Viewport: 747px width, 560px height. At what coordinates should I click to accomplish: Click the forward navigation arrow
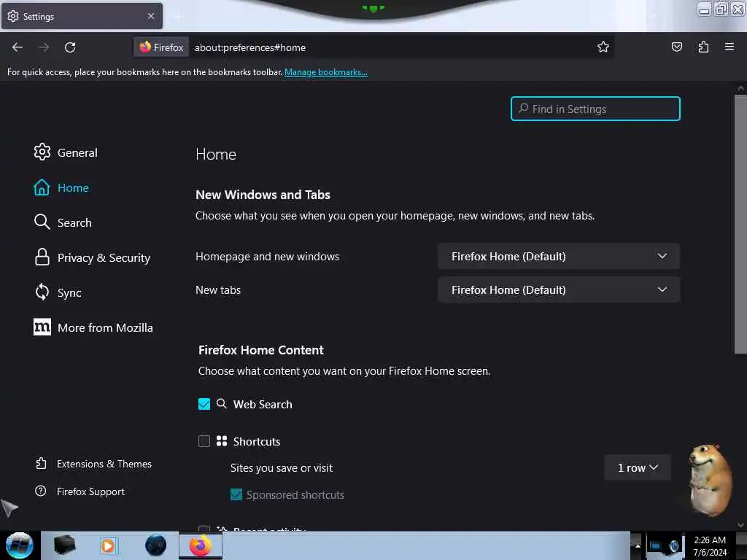click(44, 47)
